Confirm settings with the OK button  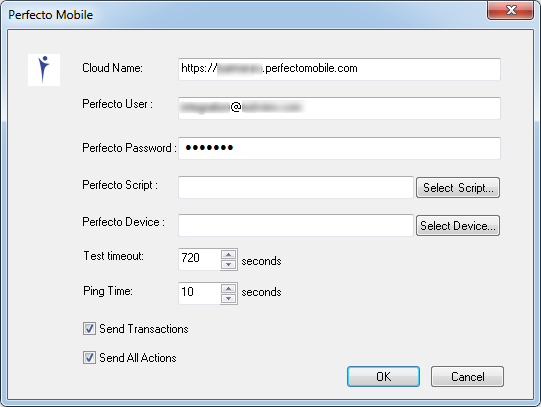tap(383, 376)
